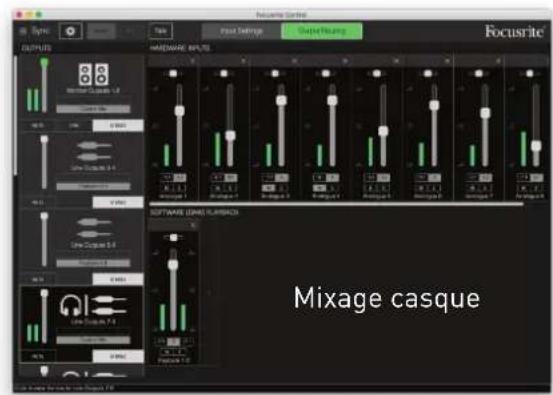Click the Analogue 2 fader handle
The image size is (553, 395).
(230, 135)
